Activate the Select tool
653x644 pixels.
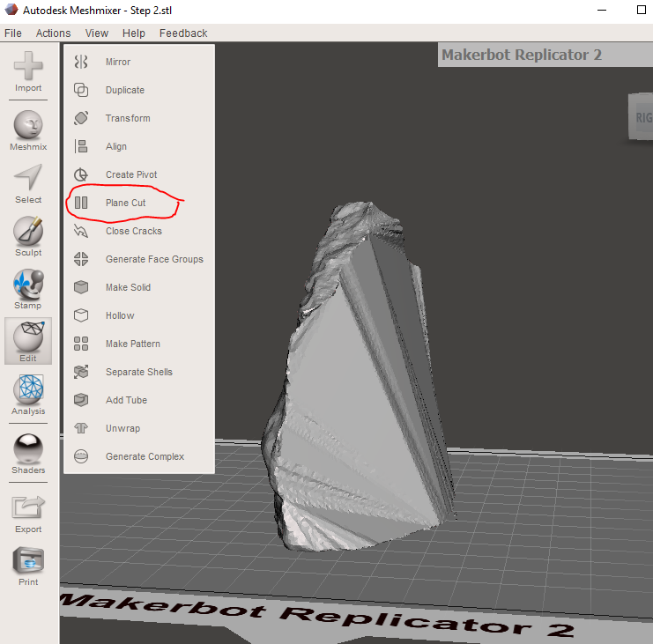pos(28,183)
